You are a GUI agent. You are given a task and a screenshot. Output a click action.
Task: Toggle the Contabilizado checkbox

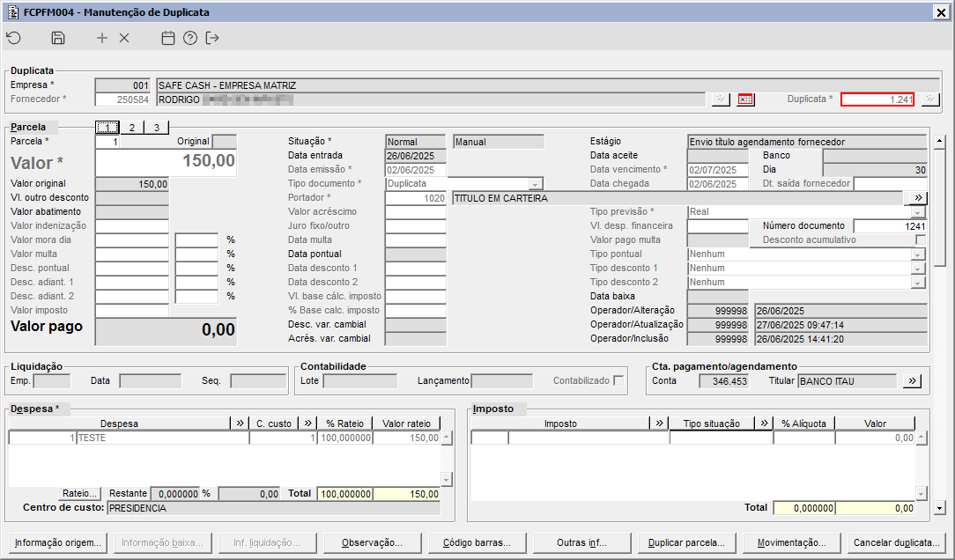(619, 381)
